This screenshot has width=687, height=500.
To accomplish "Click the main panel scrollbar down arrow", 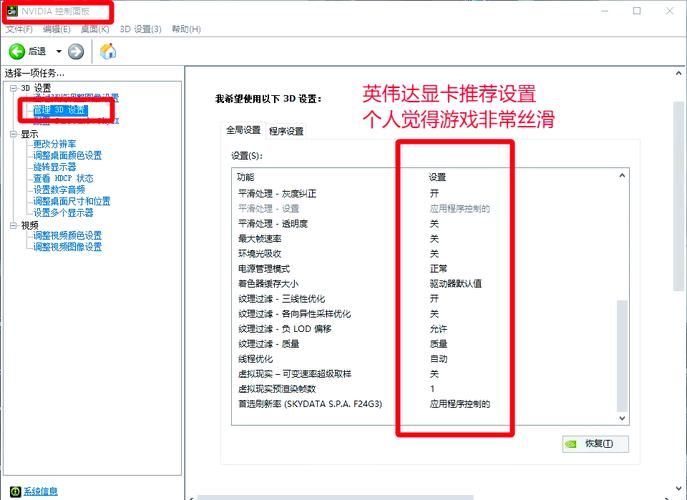I will coord(679,489).
